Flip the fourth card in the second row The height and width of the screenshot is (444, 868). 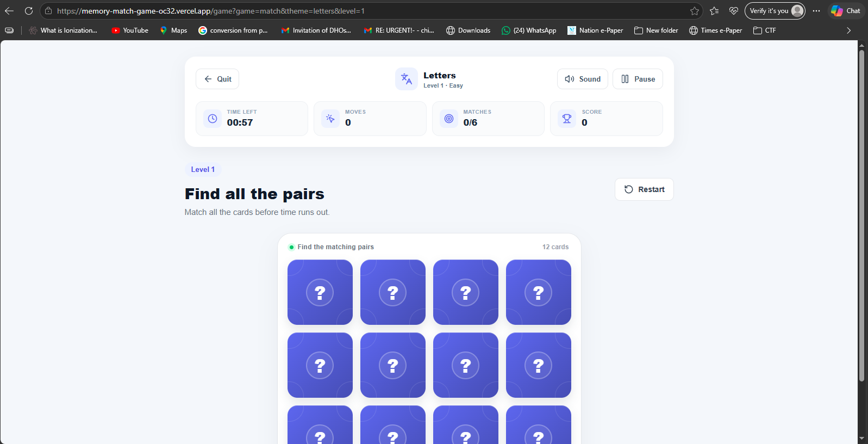(539, 365)
